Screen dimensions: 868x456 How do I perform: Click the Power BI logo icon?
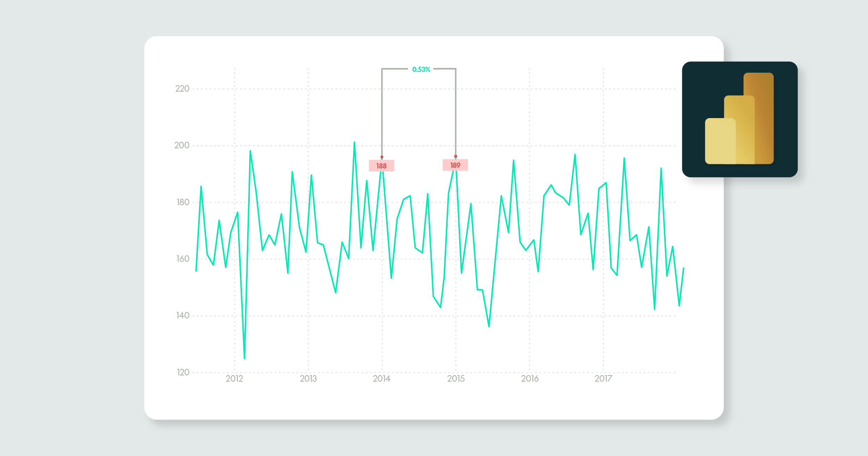pyautogui.click(x=740, y=119)
